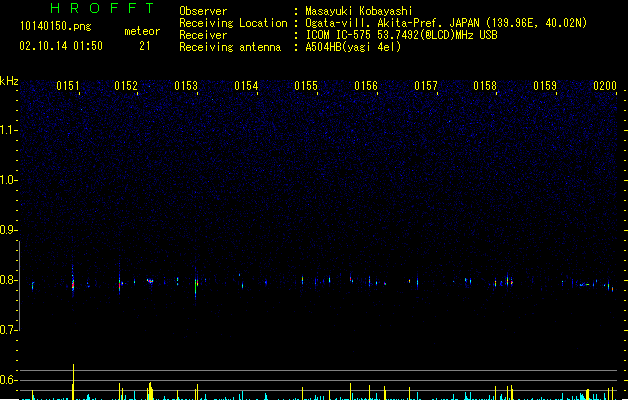Click the 0.9 kHz axis label
This screenshot has height=400, width=629.
click(8, 230)
